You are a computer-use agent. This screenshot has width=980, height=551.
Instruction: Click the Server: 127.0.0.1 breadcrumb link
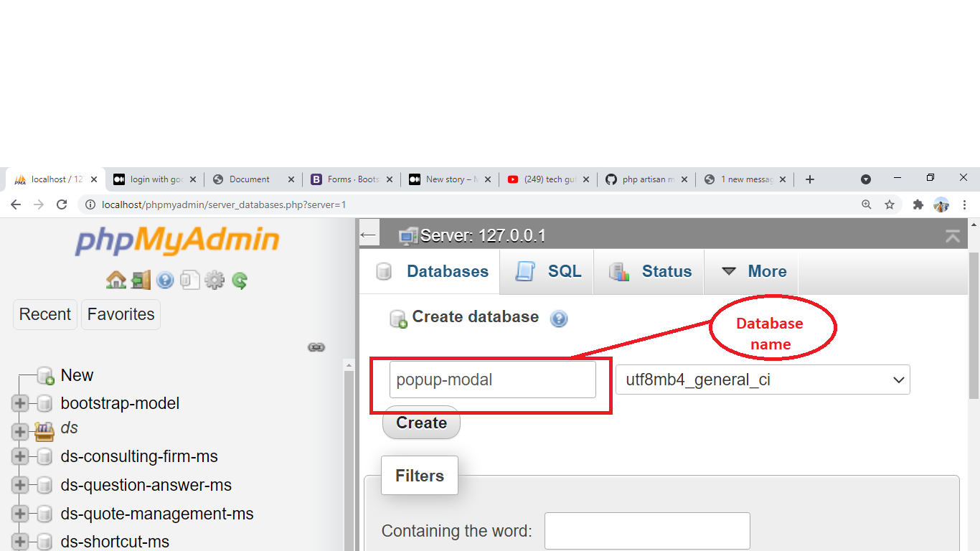pyautogui.click(x=483, y=235)
